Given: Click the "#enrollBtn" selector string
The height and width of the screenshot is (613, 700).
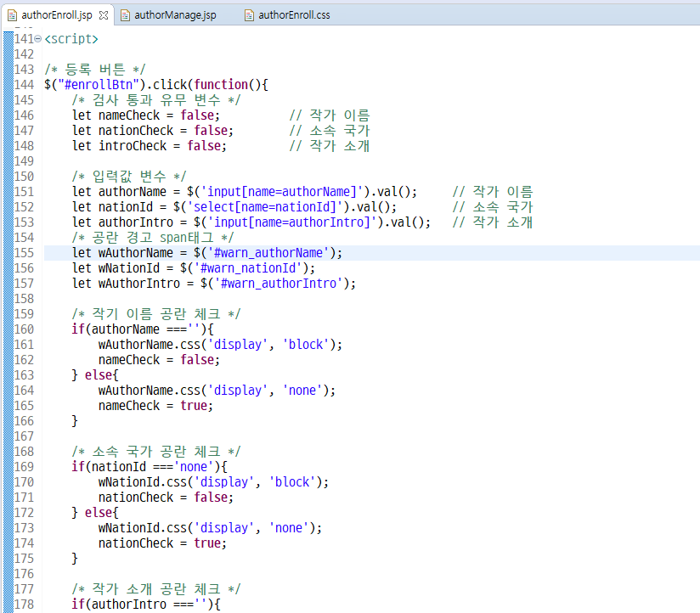Looking at the screenshot, I should [99, 85].
